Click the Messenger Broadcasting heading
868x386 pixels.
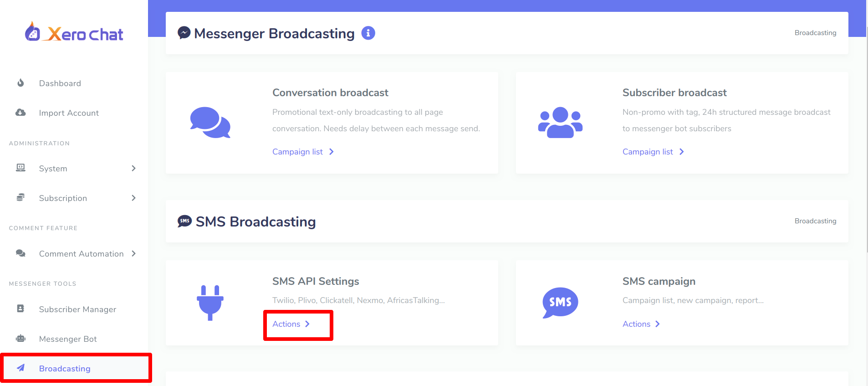(274, 33)
